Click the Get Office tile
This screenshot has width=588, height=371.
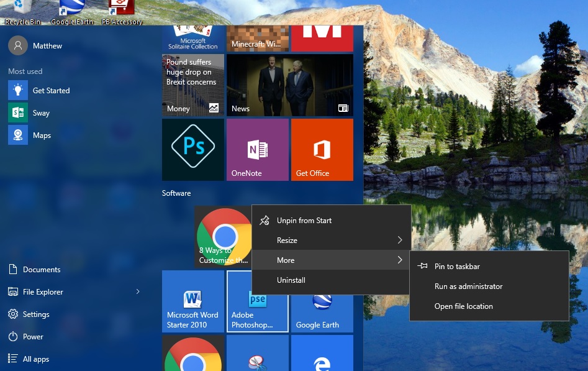click(322, 149)
